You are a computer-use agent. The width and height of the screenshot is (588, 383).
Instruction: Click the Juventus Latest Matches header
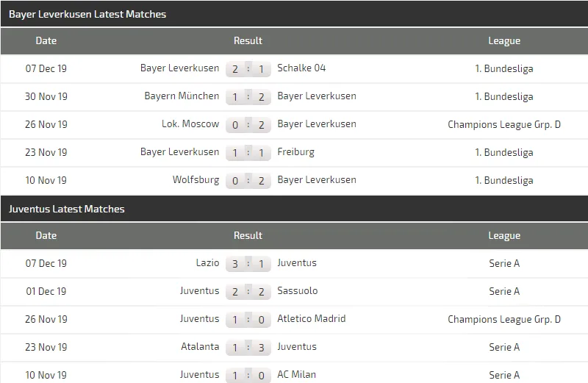click(x=67, y=209)
